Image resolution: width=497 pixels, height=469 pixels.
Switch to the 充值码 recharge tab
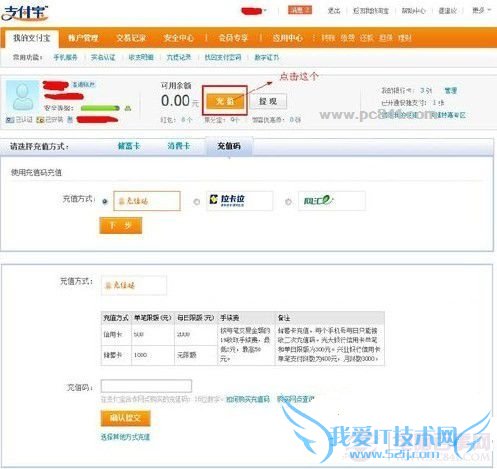(229, 146)
